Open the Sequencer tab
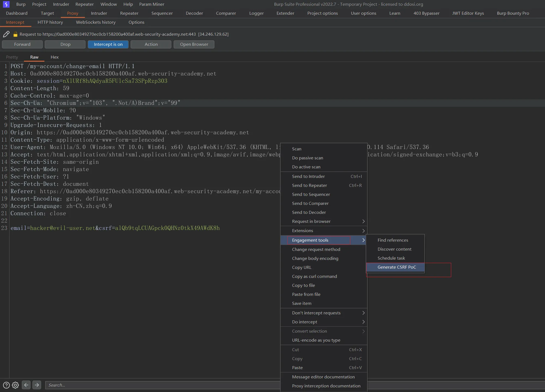545x392 pixels. 162,13
